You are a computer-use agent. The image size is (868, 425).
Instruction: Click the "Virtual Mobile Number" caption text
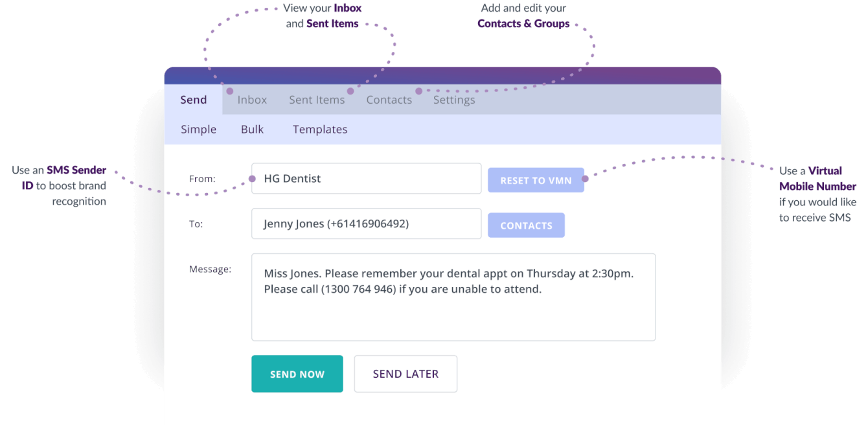click(x=817, y=179)
